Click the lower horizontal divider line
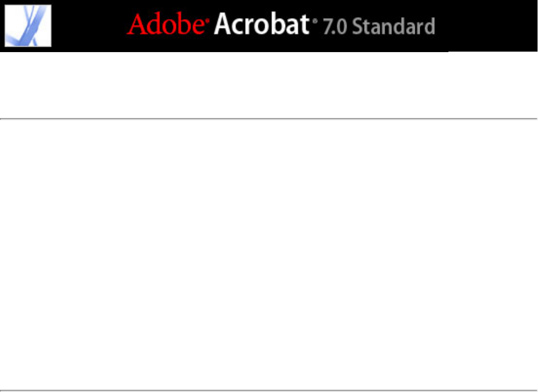This screenshot has width=538, height=392. coord(269,391)
